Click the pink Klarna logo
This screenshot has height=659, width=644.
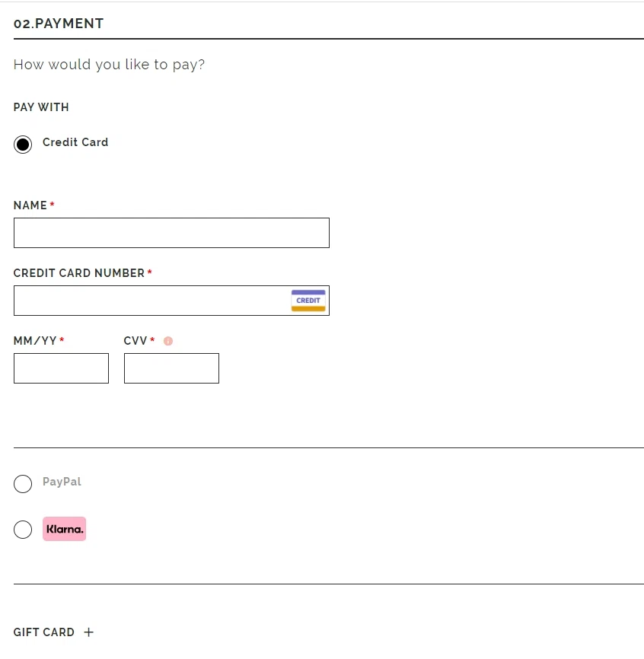[64, 529]
